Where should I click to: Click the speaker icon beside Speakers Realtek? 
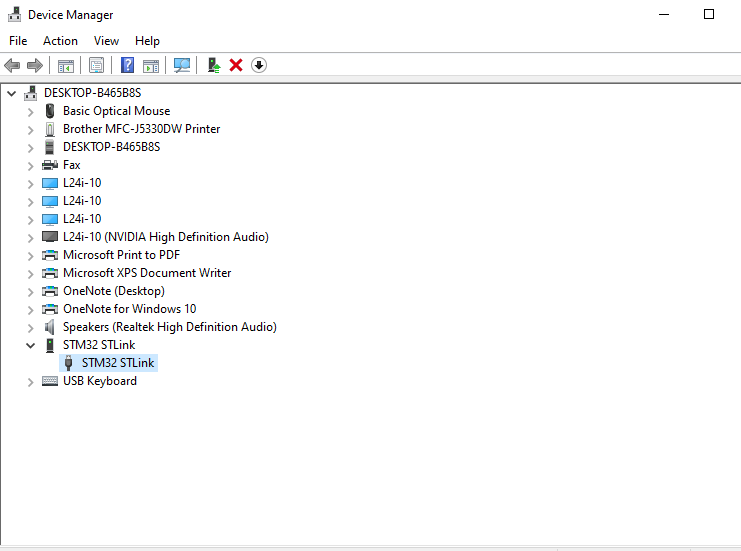[50, 327]
